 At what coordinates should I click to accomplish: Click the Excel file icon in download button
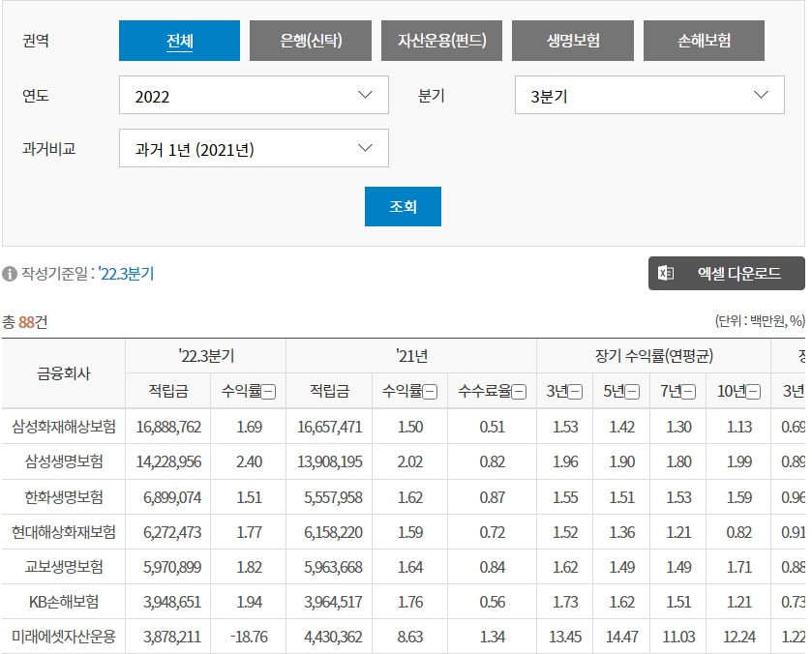coord(666,273)
